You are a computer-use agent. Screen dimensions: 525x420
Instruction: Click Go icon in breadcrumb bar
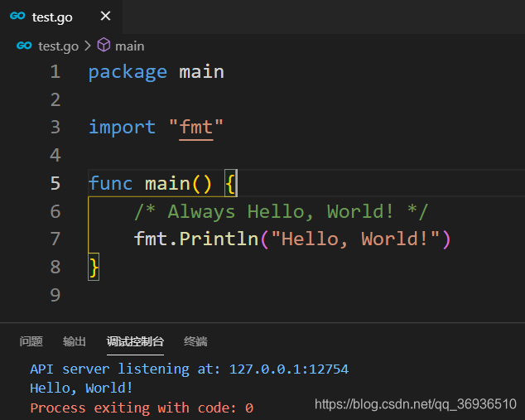pyautogui.click(x=24, y=46)
